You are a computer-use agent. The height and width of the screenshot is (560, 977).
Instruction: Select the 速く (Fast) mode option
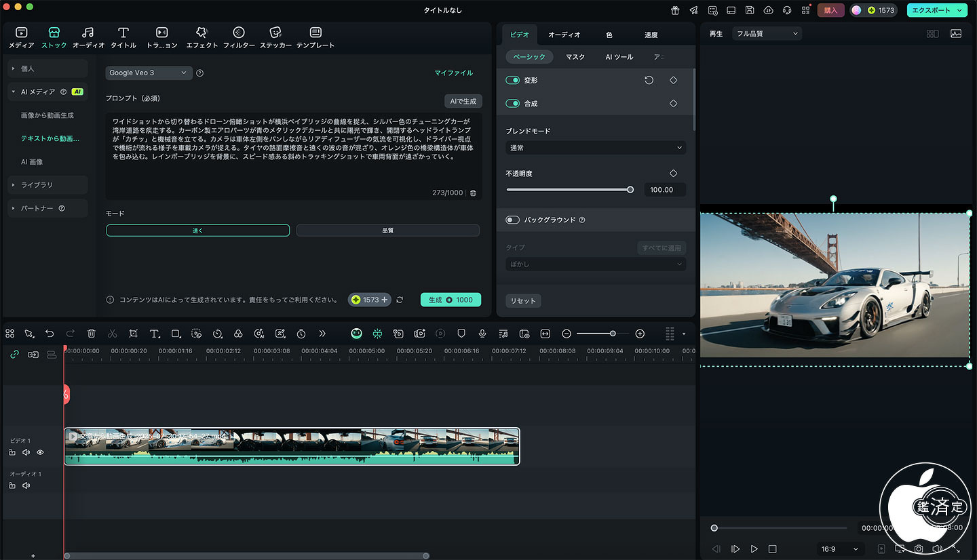click(198, 231)
